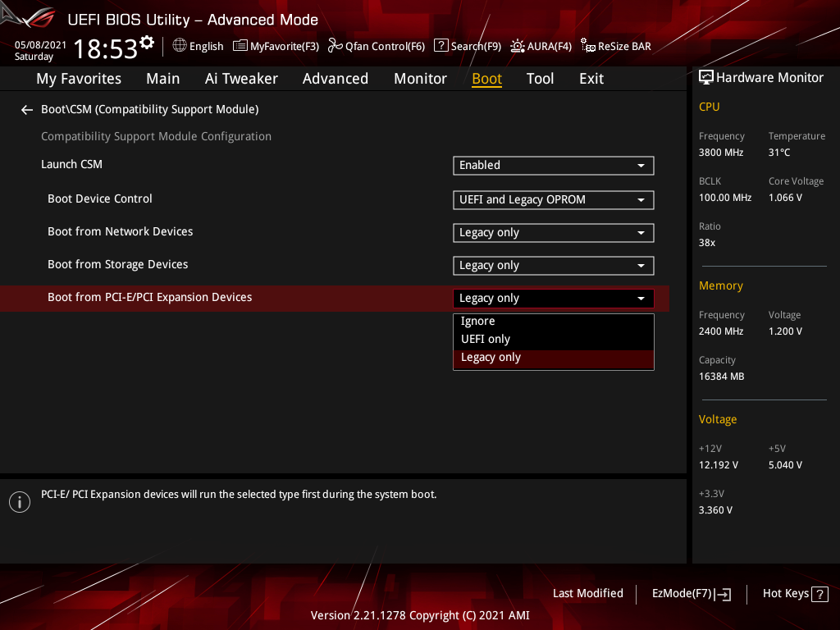Click the 05/08/2021 date
This screenshot has height=630, width=840.
40,45
